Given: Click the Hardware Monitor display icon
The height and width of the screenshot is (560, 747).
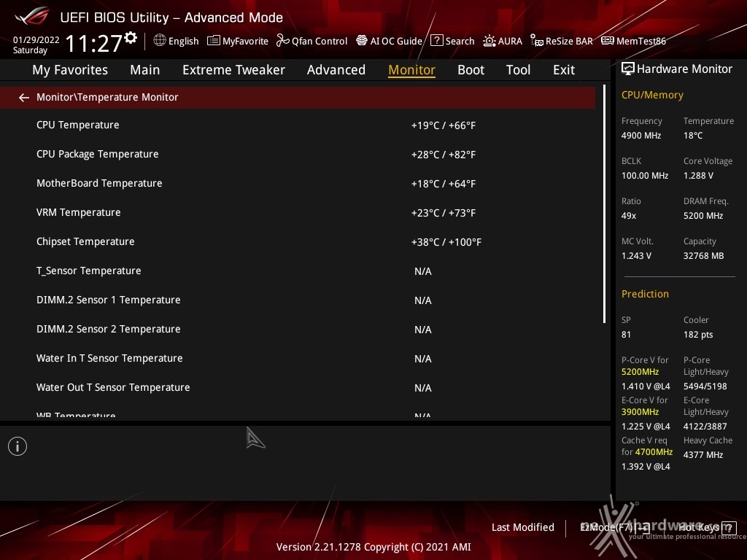Looking at the screenshot, I should click(628, 69).
